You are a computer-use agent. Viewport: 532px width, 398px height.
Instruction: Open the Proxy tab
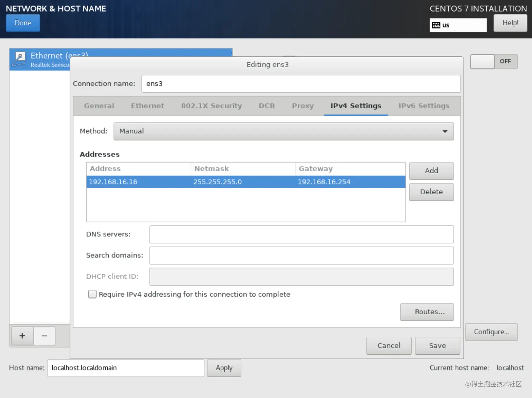303,106
